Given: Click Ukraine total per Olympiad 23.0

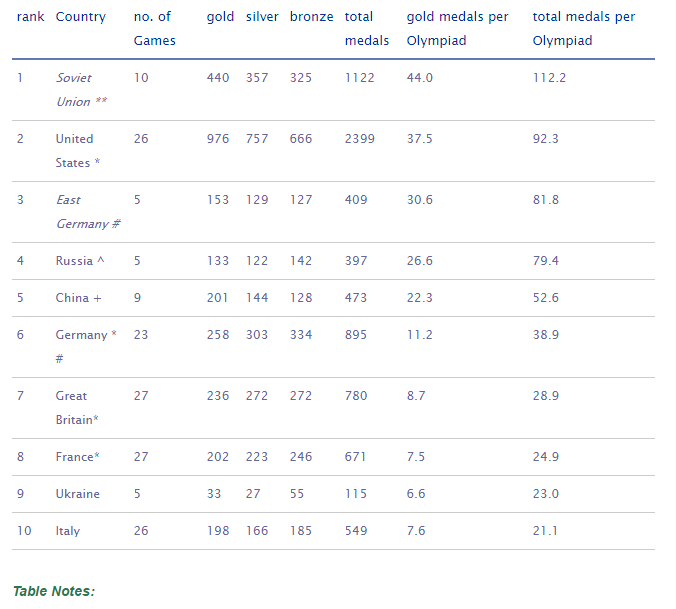Looking at the screenshot, I should 545,494.
